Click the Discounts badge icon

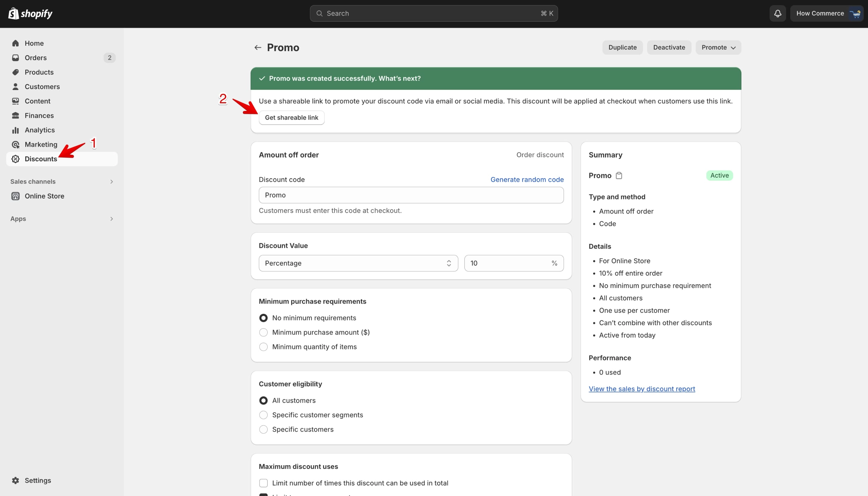click(x=15, y=159)
